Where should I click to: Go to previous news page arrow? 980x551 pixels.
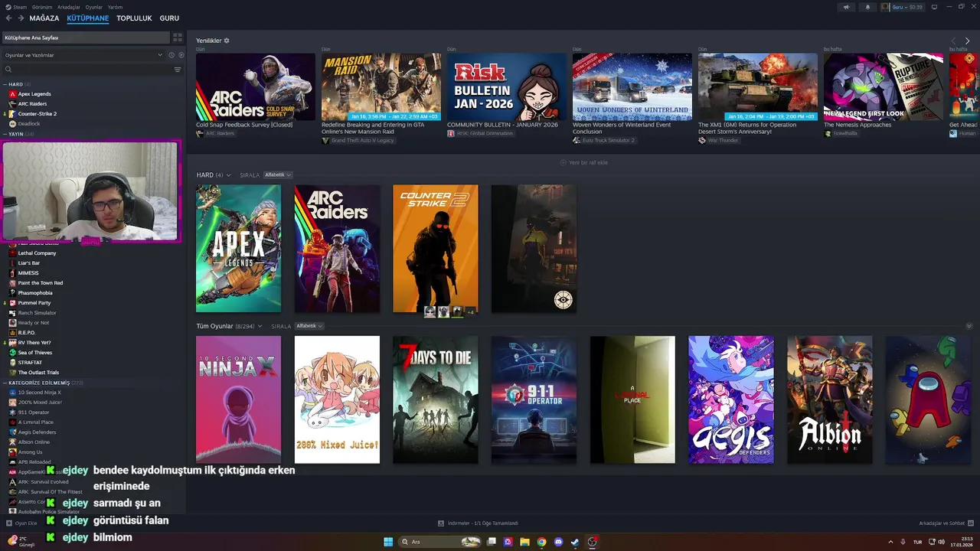tap(954, 41)
